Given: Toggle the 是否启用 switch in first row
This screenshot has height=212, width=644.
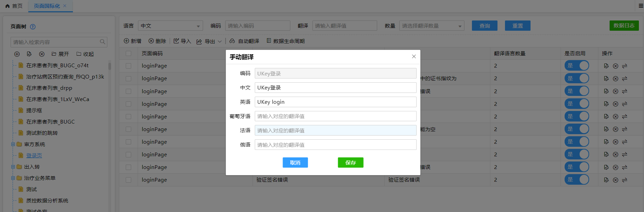Looking at the screenshot, I should (577, 66).
